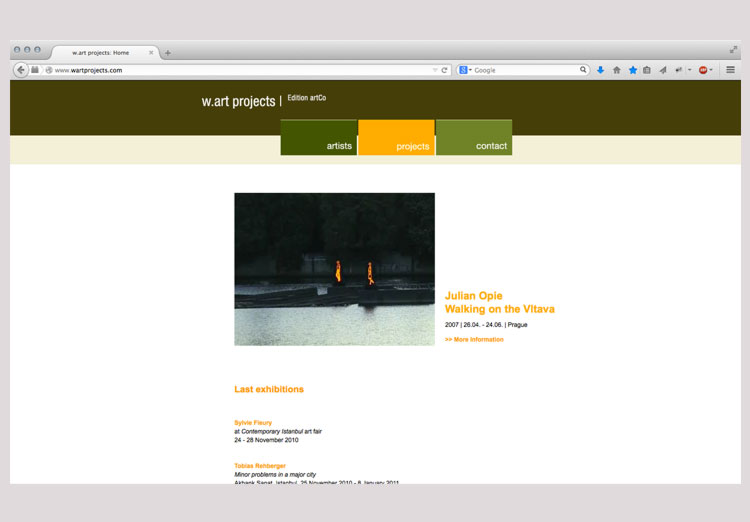Click the '24 - 28 November 2010' date
750x522 pixels.
(266, 440)
